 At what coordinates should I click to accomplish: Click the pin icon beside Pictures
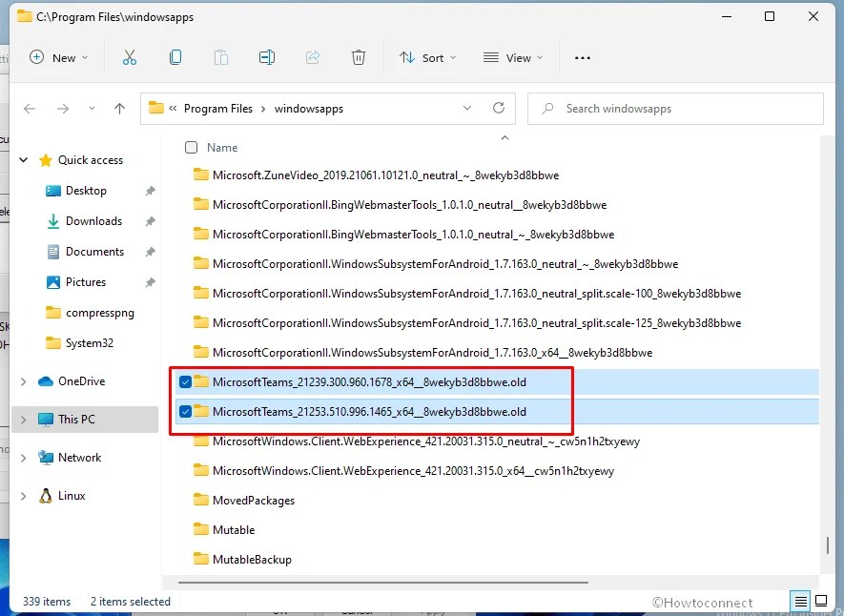(150, 282)
